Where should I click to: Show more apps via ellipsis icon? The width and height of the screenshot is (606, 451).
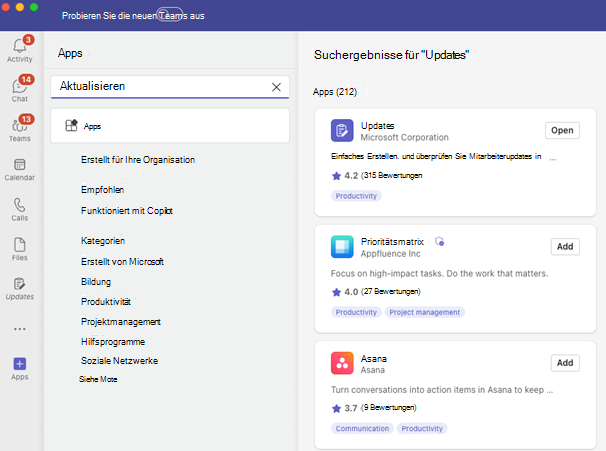20,329
